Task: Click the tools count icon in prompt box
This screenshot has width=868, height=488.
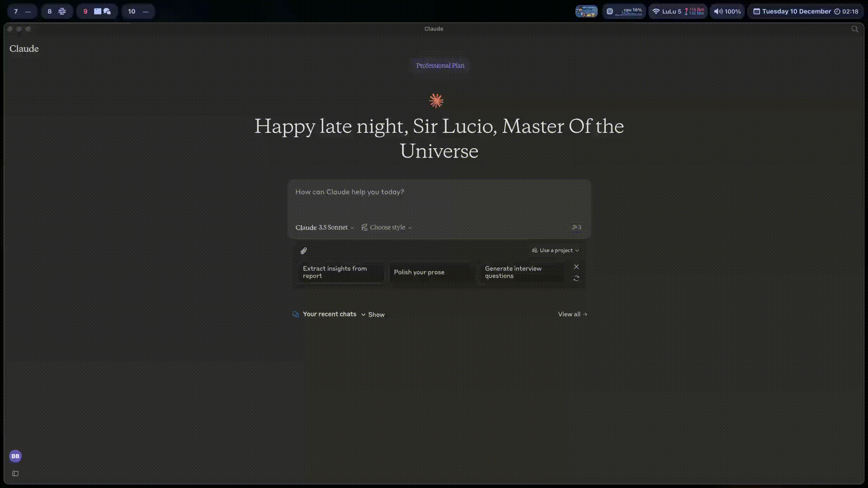Action: (576, 227)
